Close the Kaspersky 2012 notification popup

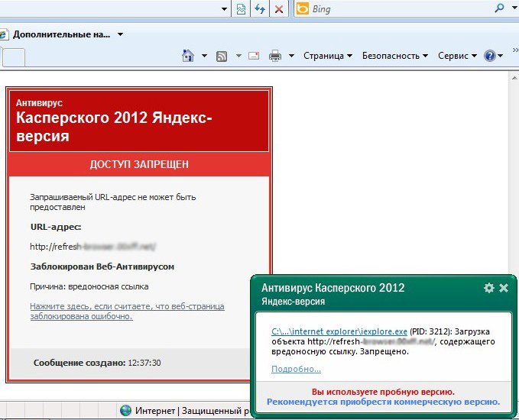pyautogui.click(x=504, y=288)
